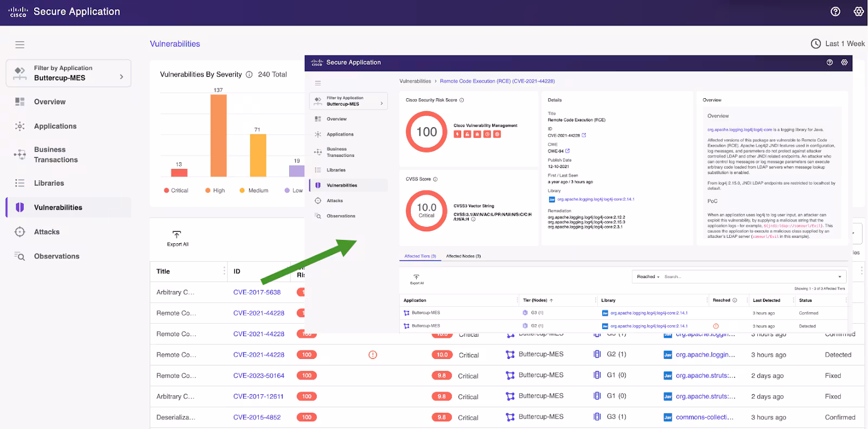This screenshot has height=429, width=868.
Task: Open Title column options menu
Action: (224, 271)
